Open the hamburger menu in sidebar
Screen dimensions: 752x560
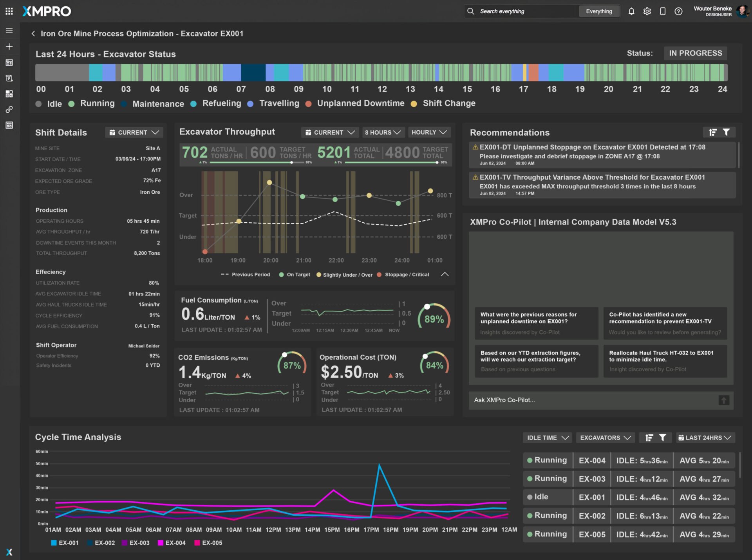coord(9,31)
